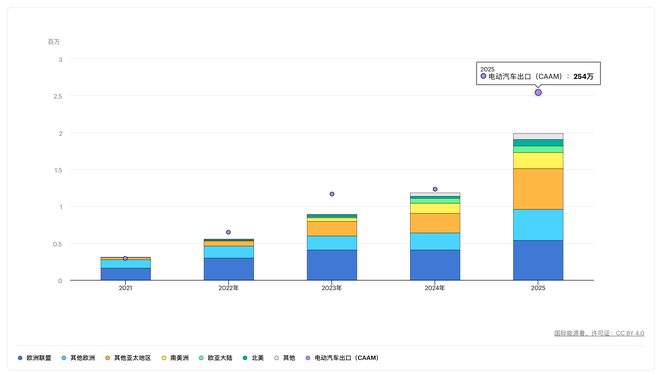
Task: Click the light green 欧亚大陆 segment of 2025 bar
Action: pyautogui.click(x=538, y=149)
